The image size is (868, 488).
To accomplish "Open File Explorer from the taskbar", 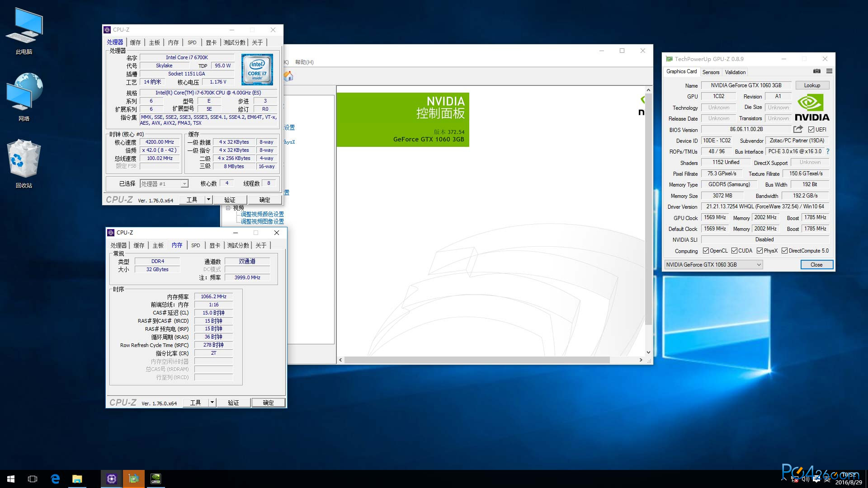I will click(x=77, y=479).
